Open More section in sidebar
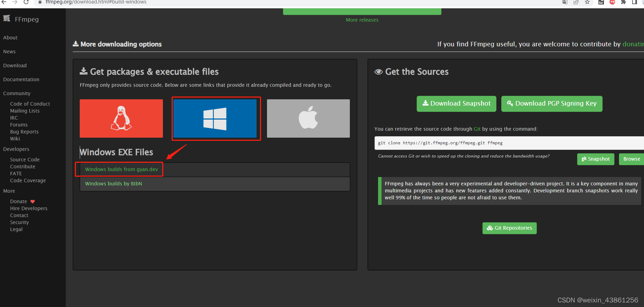Viewport: 644px width, 307px height. (x=9, y=191)
